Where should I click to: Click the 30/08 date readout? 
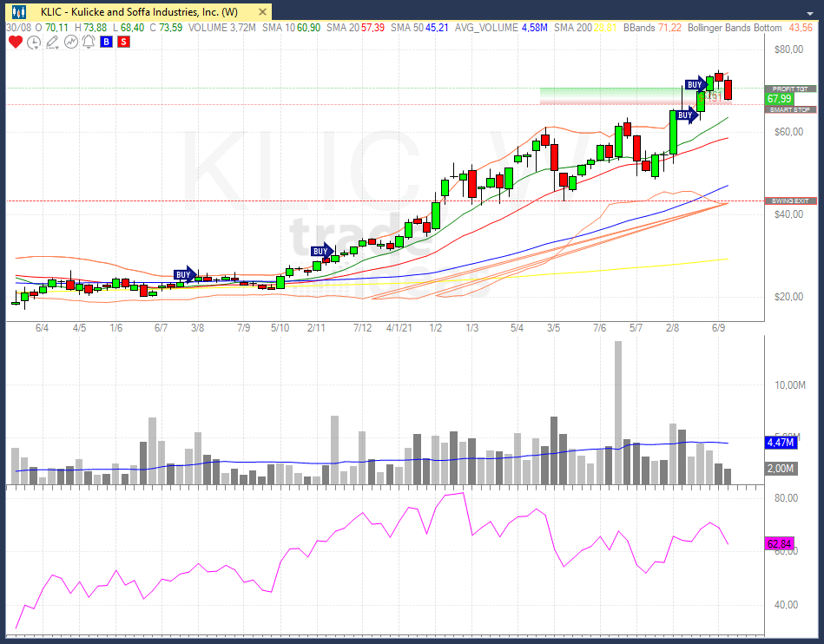pos(18,27)
